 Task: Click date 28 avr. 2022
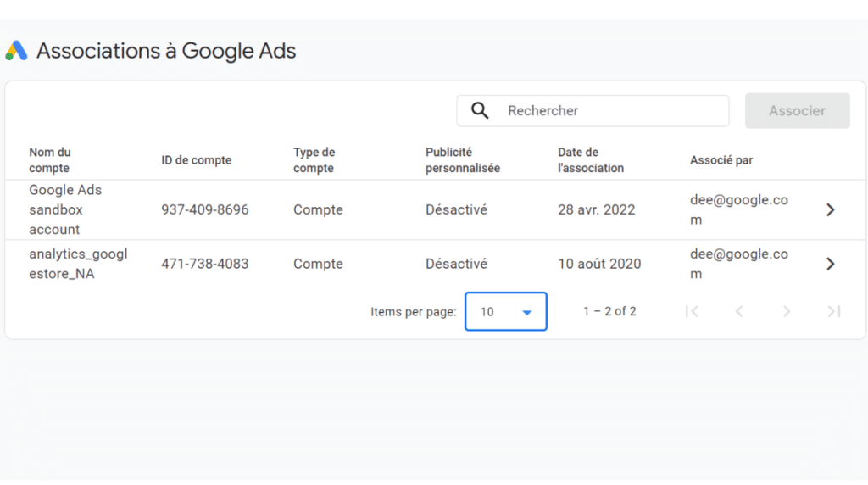point(596,209)
